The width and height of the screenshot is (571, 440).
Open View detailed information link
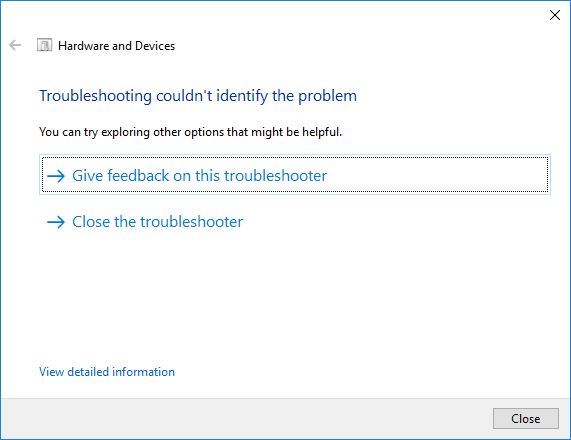coord(107,372)
